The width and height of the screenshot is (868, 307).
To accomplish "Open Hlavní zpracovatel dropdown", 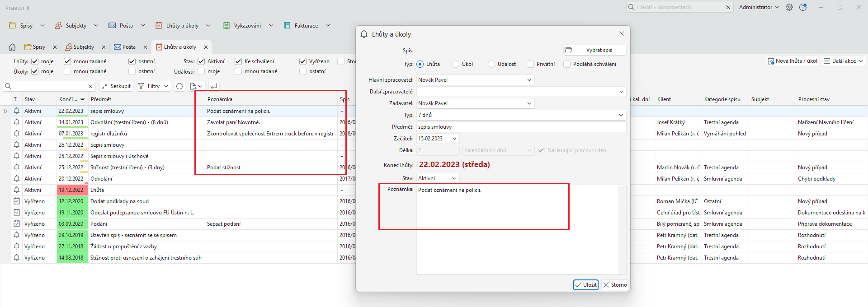I will (x=529, y=80).
